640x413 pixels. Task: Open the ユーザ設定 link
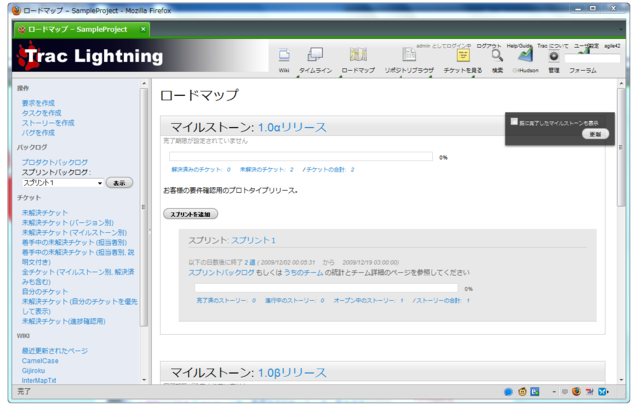pos(586,46)
